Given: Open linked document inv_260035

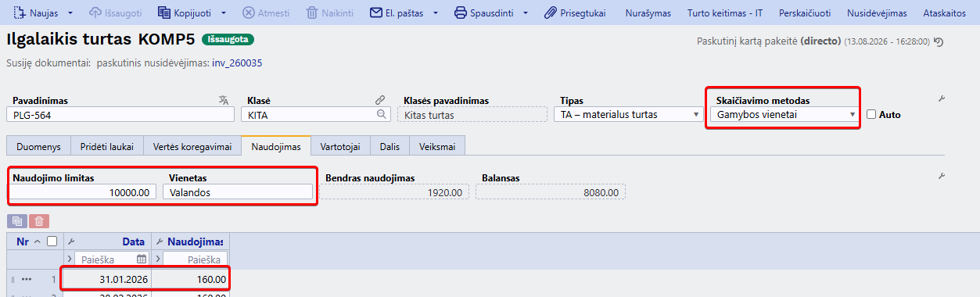Looking at the screenshot, I should click(237, 63).
